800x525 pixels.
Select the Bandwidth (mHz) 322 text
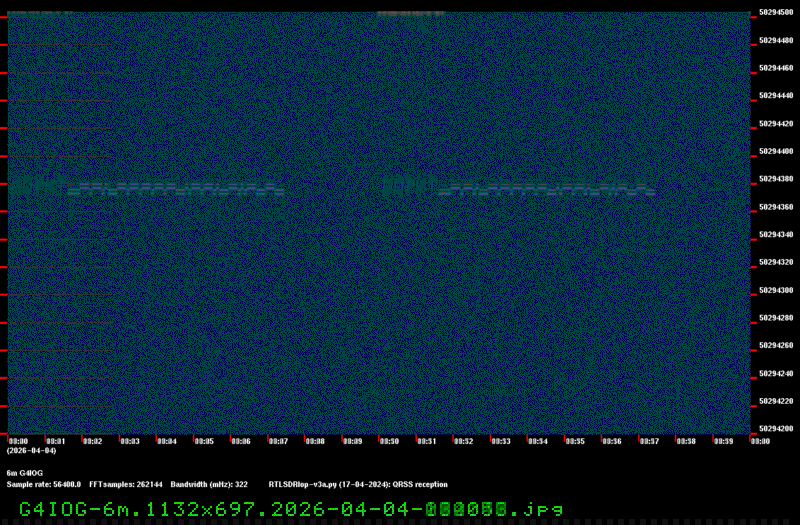pos(209,484)
